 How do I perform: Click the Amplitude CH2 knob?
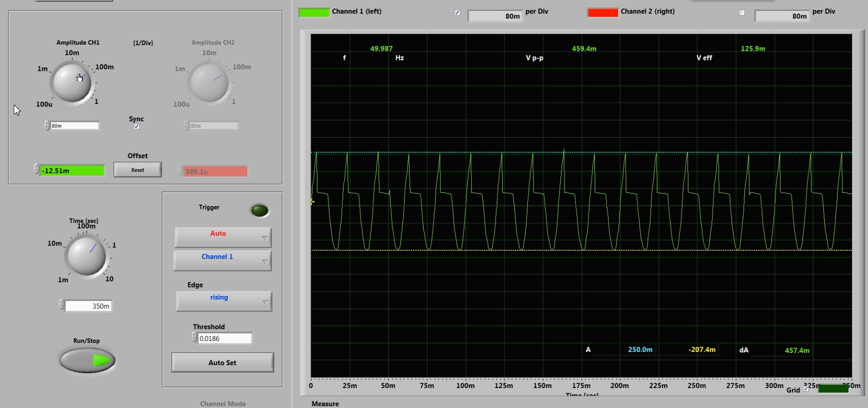tap(209, 83)
